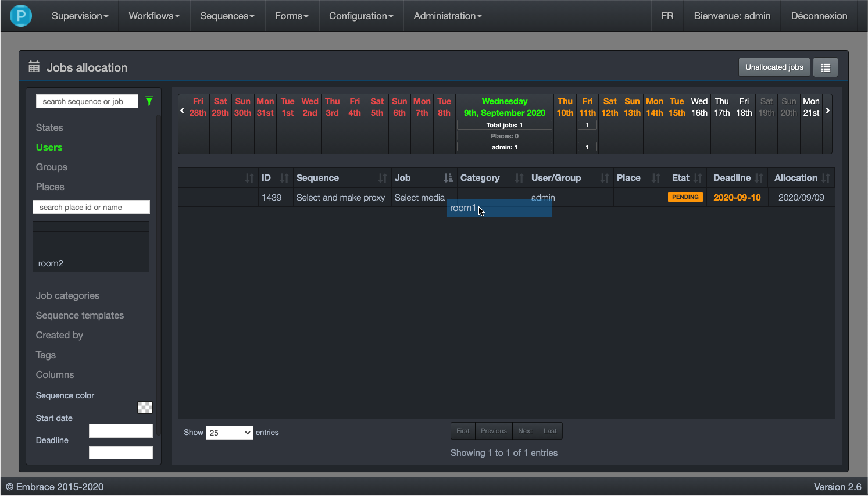The image size is (868, 496).
Task: Click the Last pagination button
Action: 550,431
